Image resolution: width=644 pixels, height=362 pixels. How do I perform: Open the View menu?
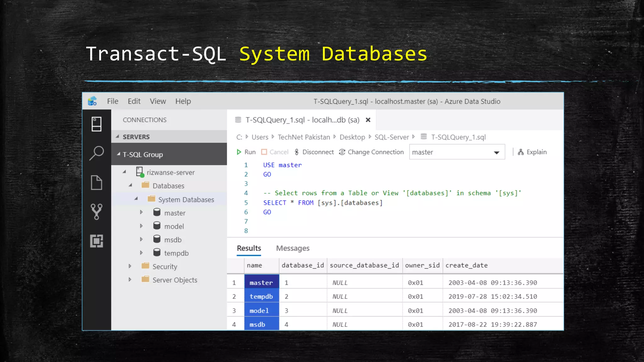(158, 101)
